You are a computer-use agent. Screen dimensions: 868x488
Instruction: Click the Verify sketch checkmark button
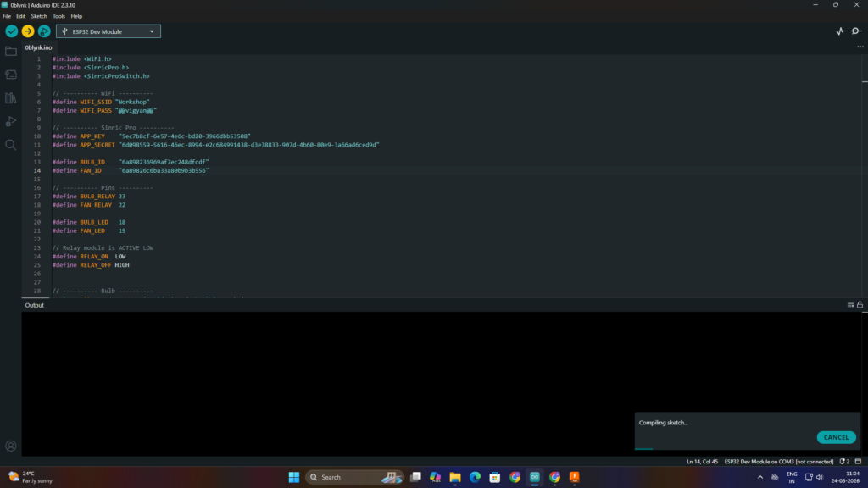(11, 31)
